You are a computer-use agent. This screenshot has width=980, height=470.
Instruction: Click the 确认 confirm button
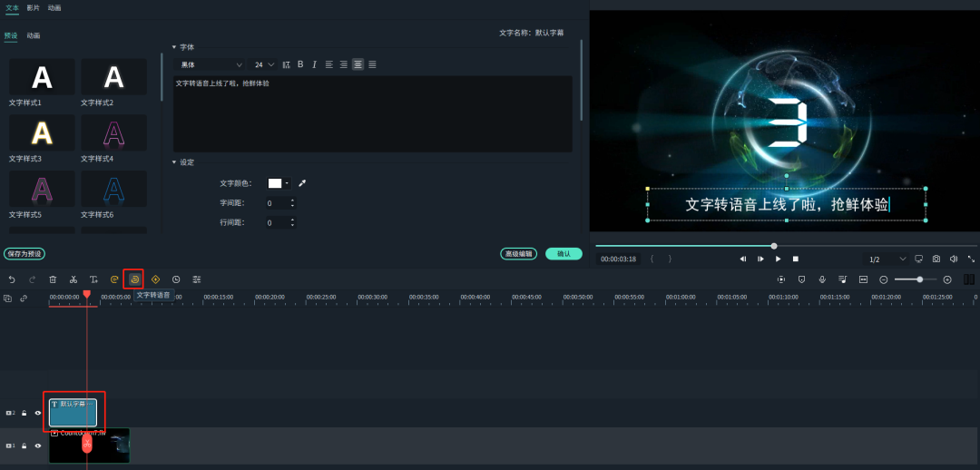pos(563,254)
